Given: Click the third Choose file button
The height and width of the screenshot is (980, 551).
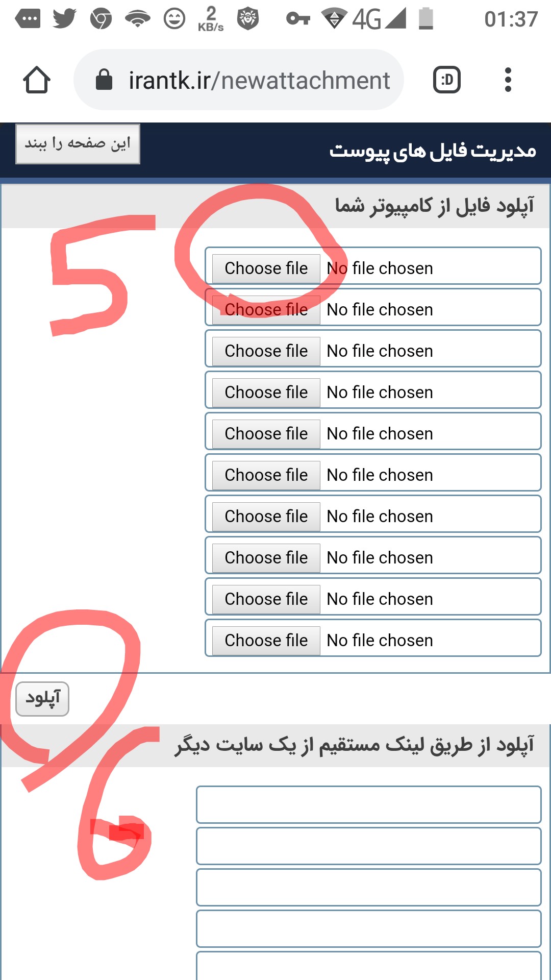Looking at the screenshot, I should (266, 351).
